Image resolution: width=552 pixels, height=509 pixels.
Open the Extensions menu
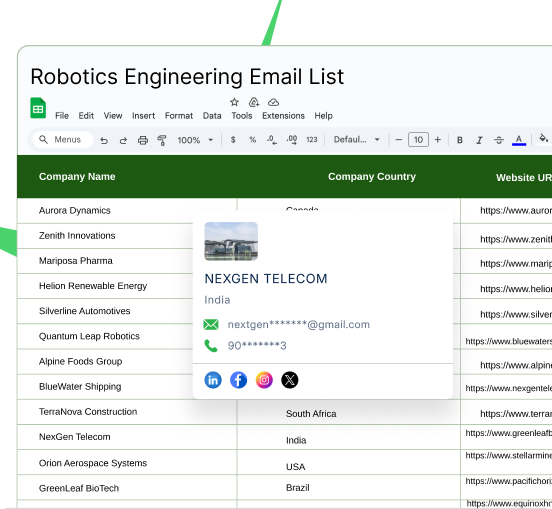283,116
